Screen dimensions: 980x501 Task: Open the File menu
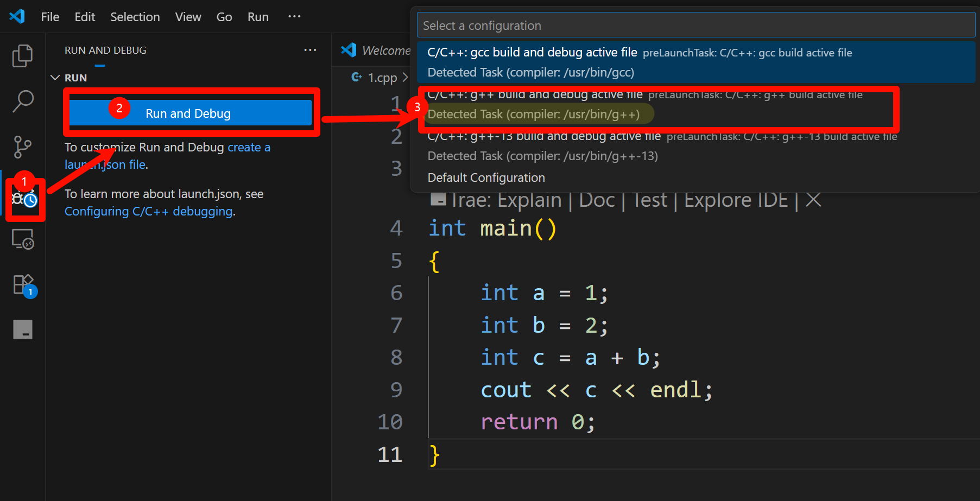50,17
